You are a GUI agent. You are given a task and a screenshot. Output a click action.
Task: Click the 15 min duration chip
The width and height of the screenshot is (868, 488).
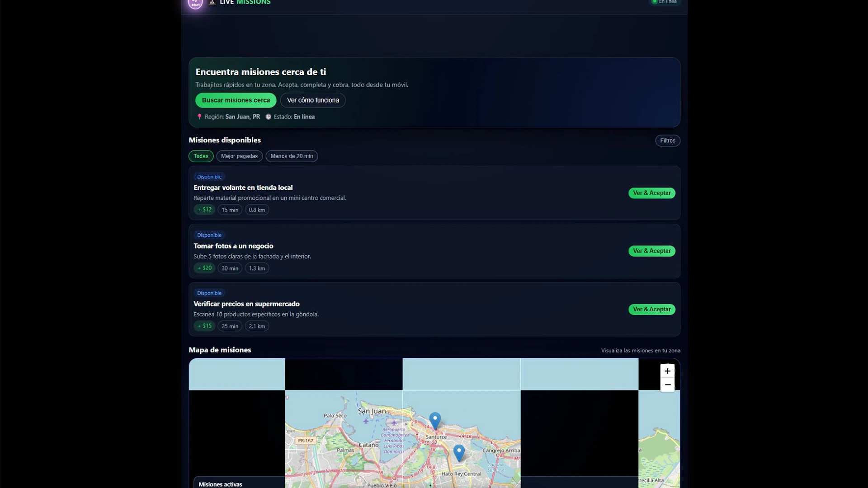[x=230, y=210]
